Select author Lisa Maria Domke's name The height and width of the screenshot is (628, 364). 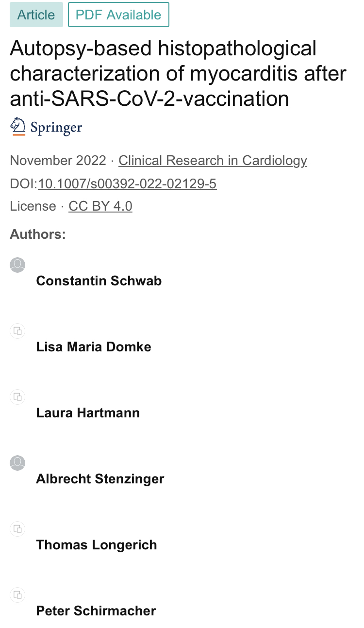pos(94,347)
